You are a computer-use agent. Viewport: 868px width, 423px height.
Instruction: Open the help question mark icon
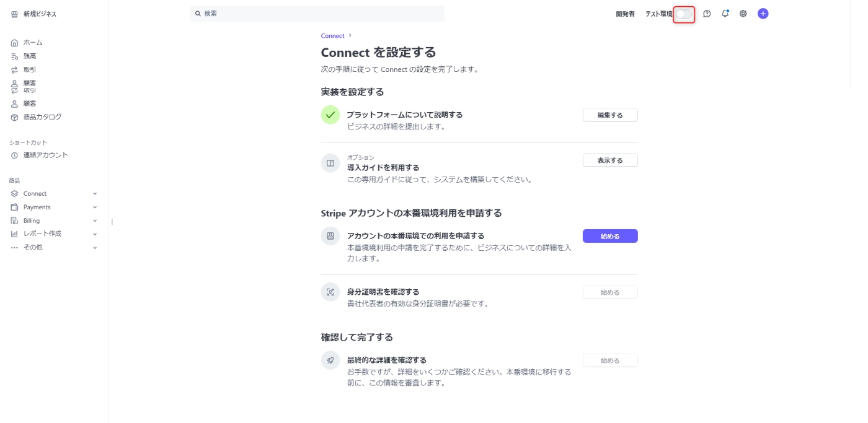pos(707,14)
